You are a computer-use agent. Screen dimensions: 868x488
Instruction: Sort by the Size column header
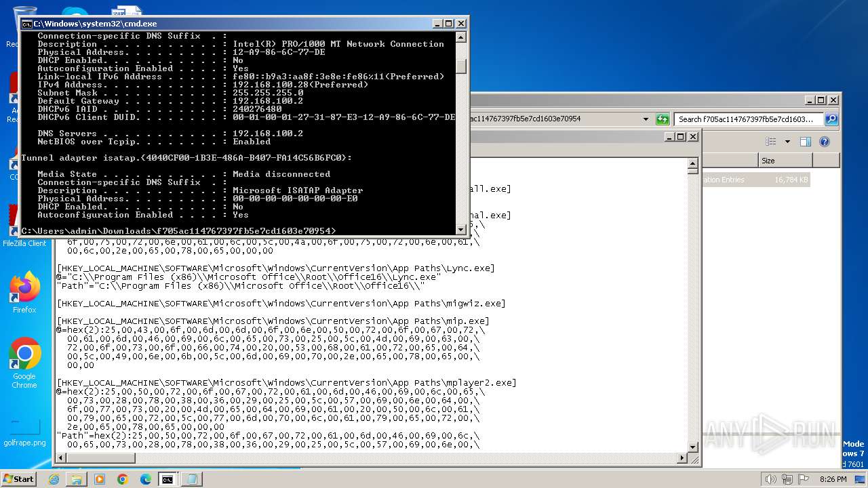point(785,161)
